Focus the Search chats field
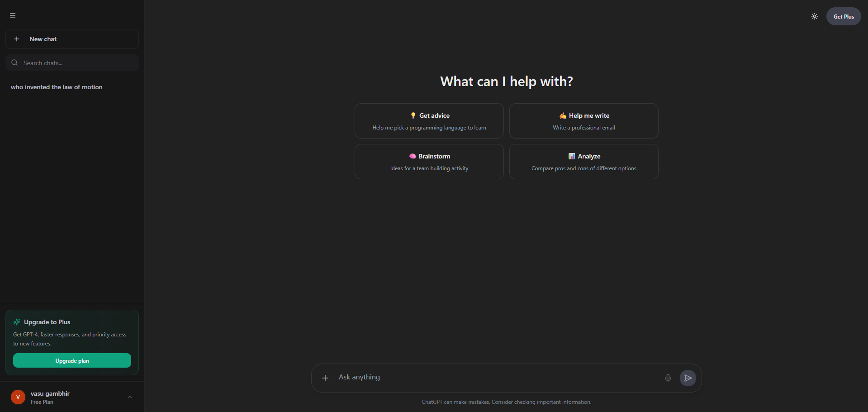The width and height of the screenshot is (868, 412). tap(72, 62)
